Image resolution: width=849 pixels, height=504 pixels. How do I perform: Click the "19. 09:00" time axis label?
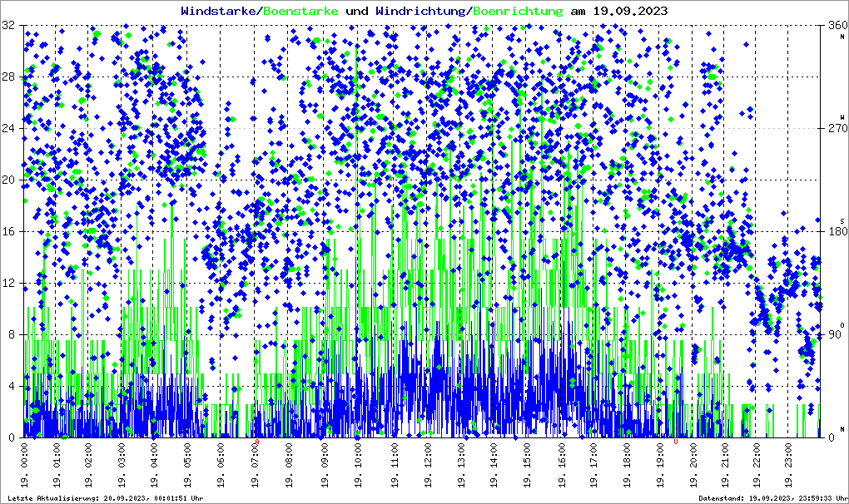[x=325, y=466]
